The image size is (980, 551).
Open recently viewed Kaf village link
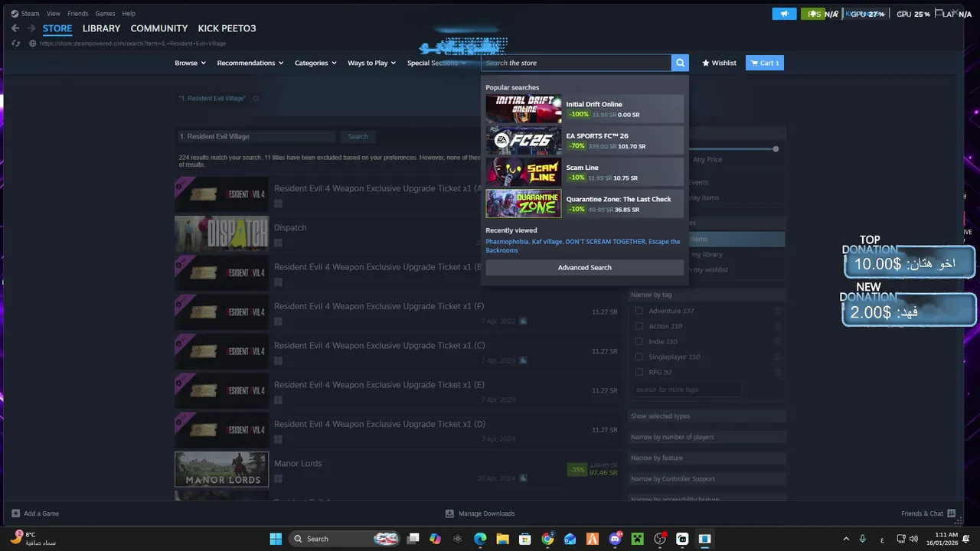(x=547, y=242)
